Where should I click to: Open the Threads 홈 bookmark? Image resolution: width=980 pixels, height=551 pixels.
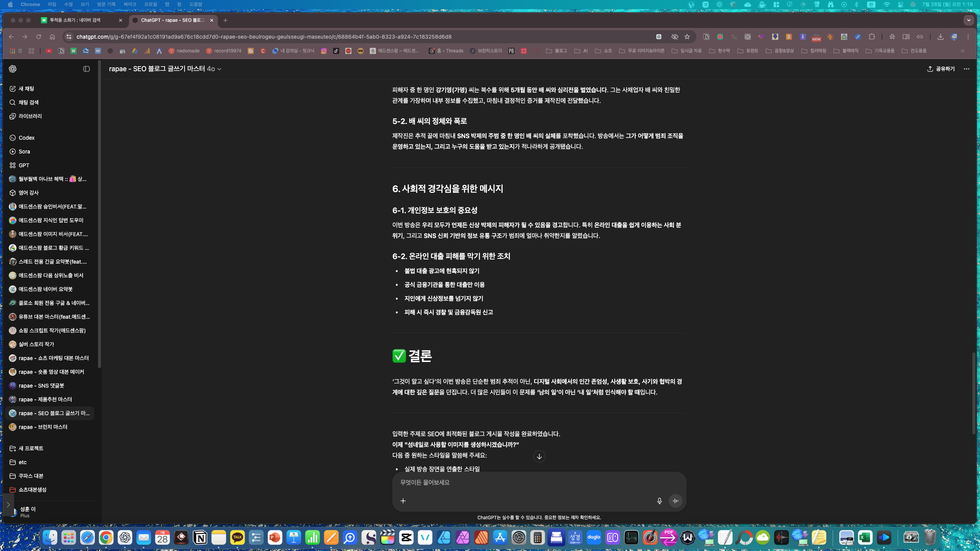(x=446, y=51)
